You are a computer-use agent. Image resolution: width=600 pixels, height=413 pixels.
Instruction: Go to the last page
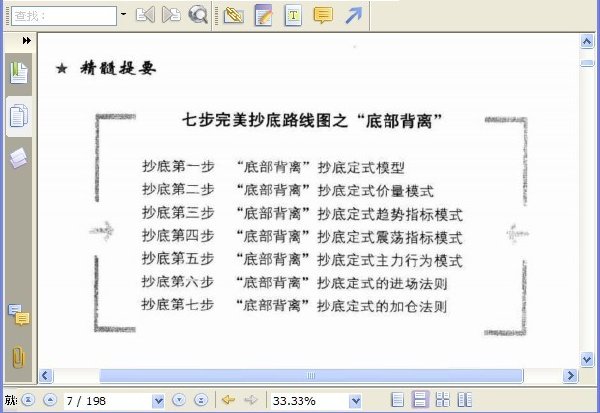click(201, 400)
